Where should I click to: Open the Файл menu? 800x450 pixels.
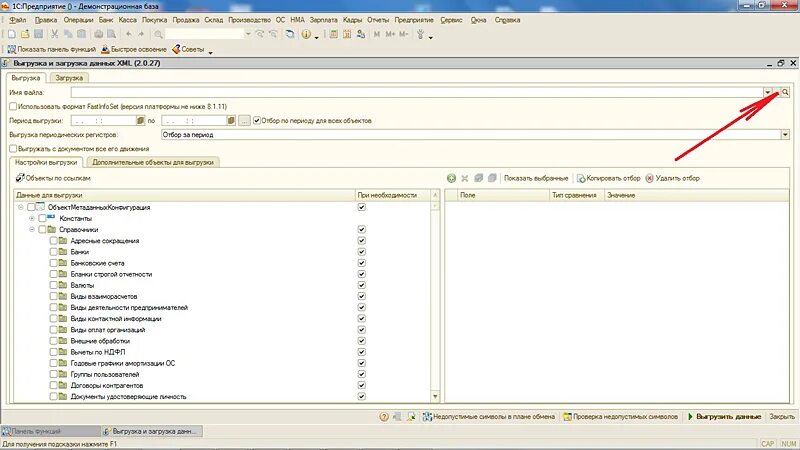tap(18, 20)
